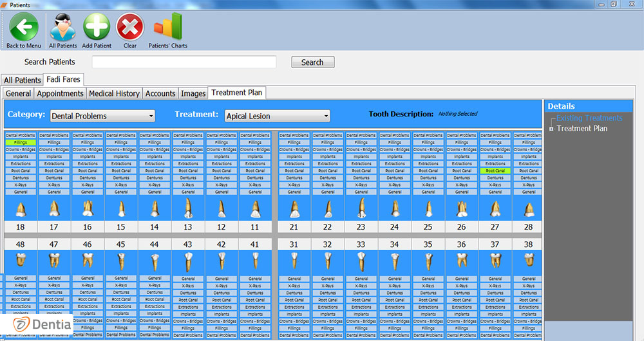
Task: Expand the Treatment Plan tree node
Action: click(551, 129)
